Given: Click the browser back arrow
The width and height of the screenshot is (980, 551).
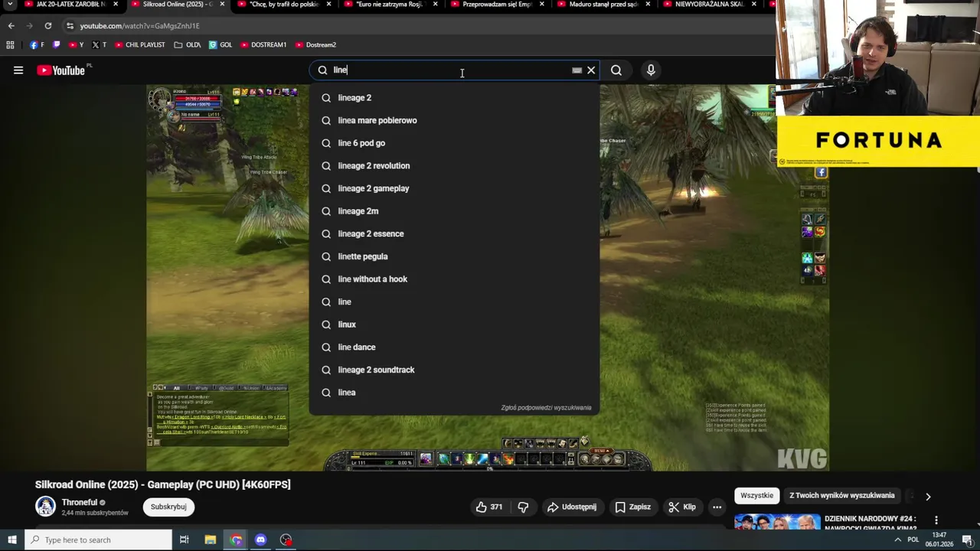Looking at the screenshot, I should click(11, 25).
